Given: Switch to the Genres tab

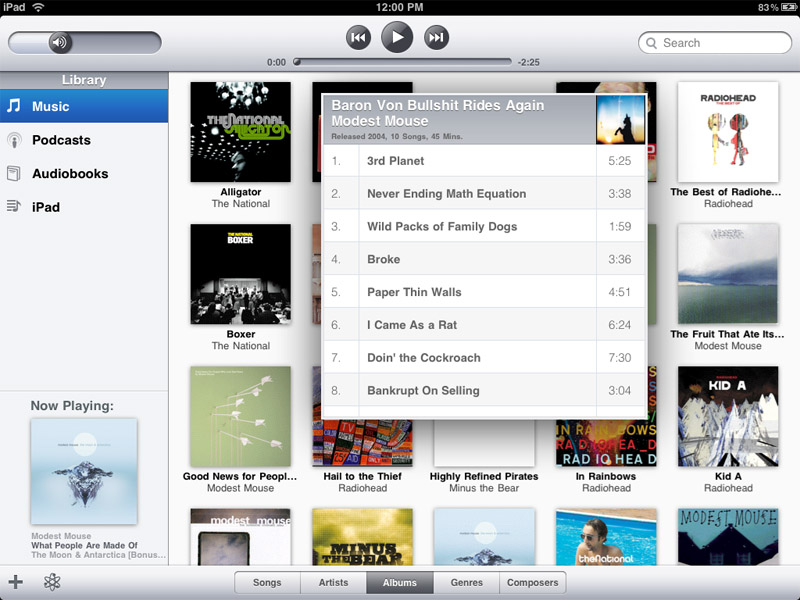Looking at the screenshot, I should click(466, 583).
